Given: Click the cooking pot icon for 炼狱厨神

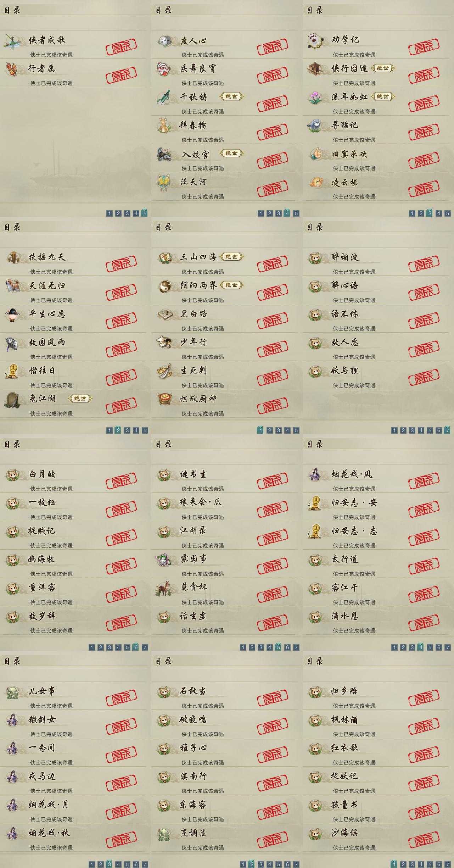Looking at the screenshot, I should tap(164, 399).
